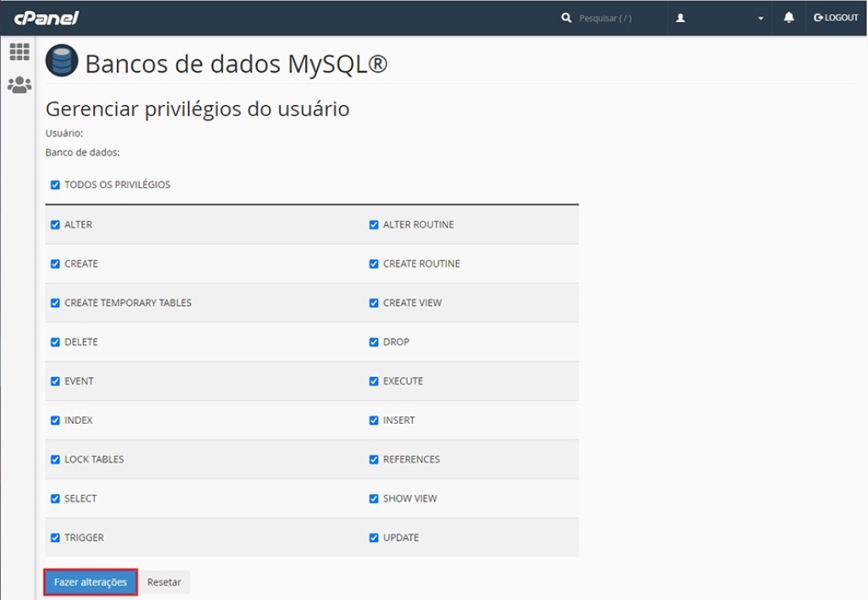Open the user manager icon in sidebar

[19, 85]
